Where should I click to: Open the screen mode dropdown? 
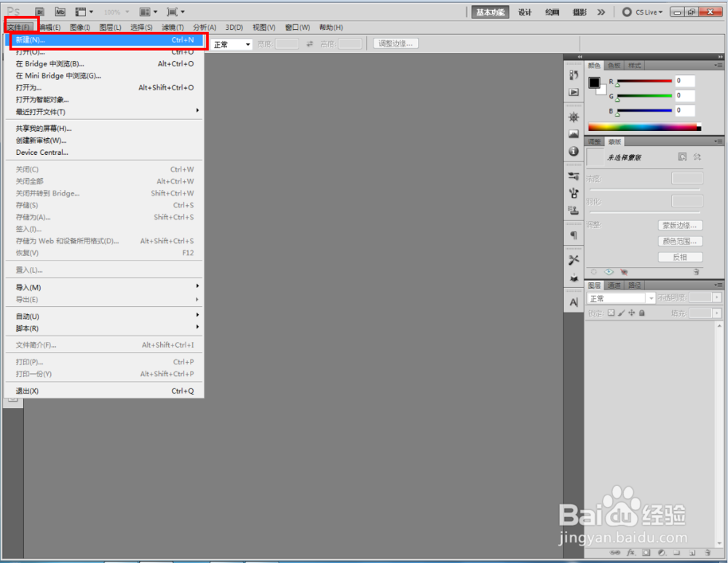[x=175, y=12]
